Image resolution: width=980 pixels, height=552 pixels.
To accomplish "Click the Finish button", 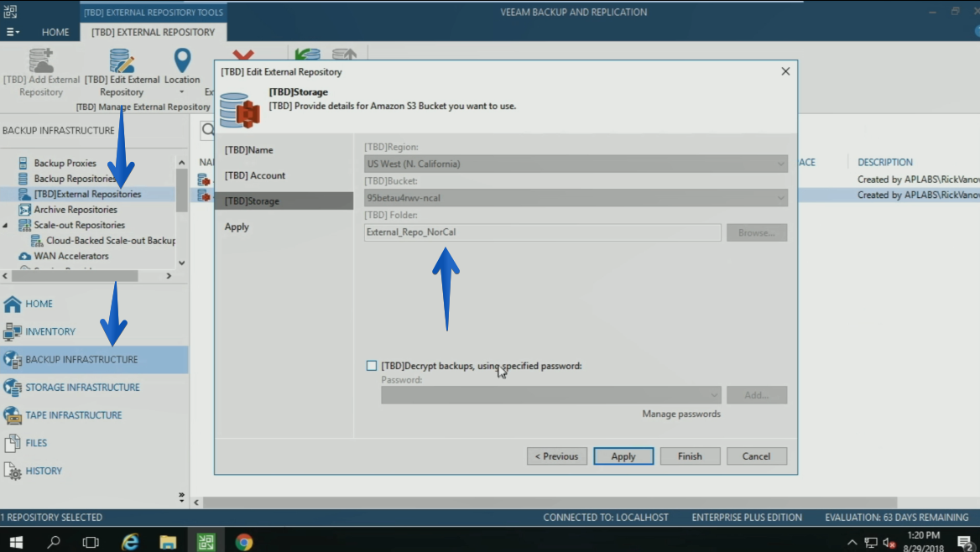I will click(690, 456).
